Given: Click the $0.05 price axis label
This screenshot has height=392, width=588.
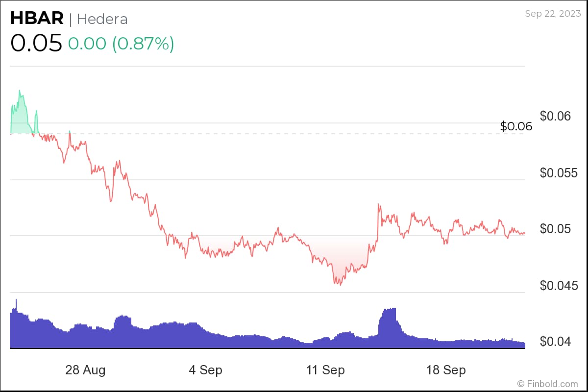Looking at the screenshot, I should [557, 229].
